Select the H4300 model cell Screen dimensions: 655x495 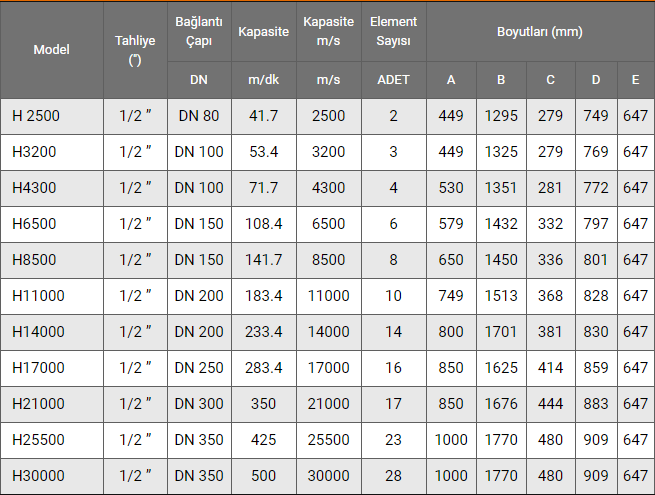click(x=52, y=188)
